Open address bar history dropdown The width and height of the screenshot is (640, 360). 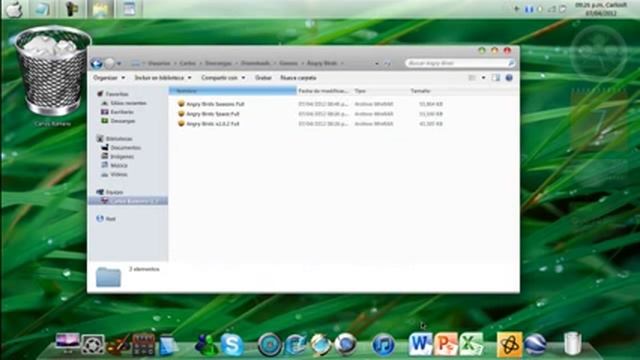pyautogui.click(x=376, y=64)
